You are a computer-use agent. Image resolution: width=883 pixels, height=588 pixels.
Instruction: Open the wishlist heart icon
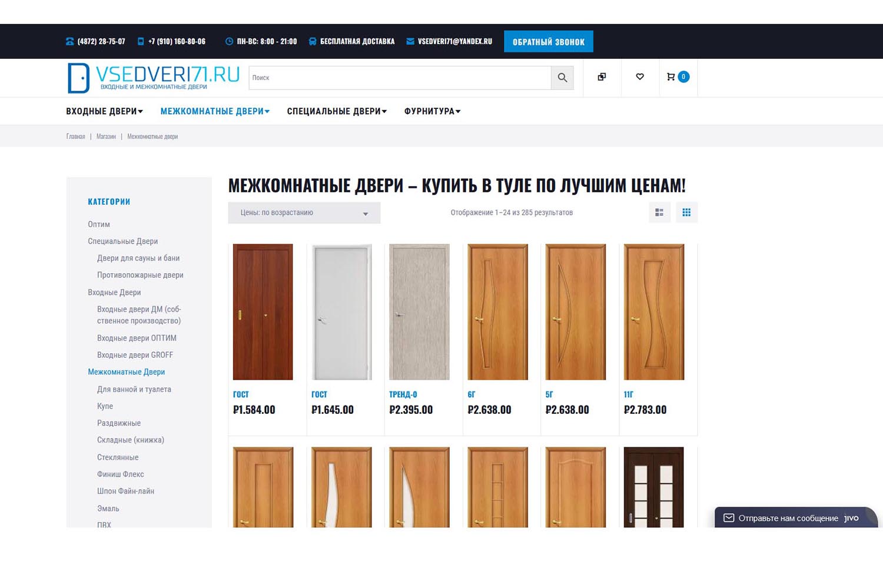[640, 77]
